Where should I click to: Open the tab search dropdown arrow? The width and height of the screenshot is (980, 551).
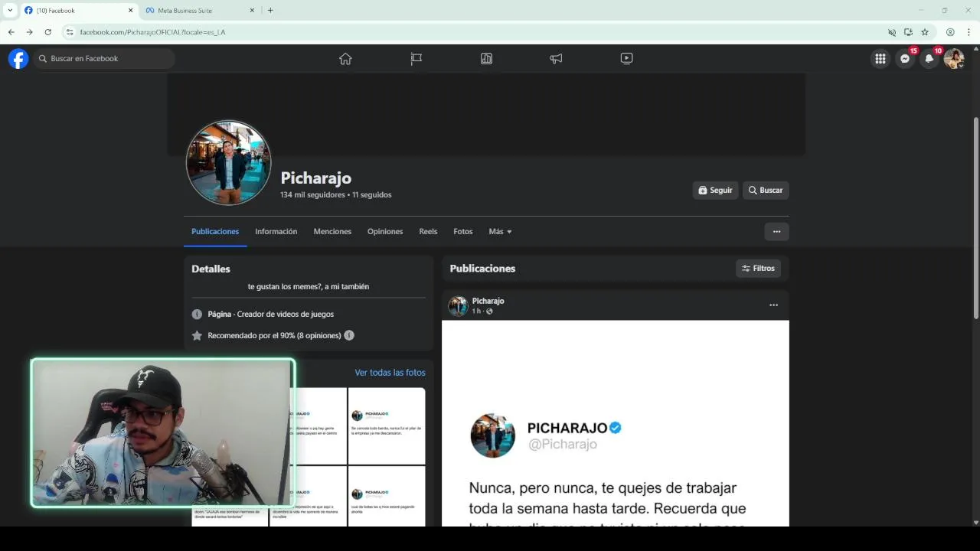[10, 10]
